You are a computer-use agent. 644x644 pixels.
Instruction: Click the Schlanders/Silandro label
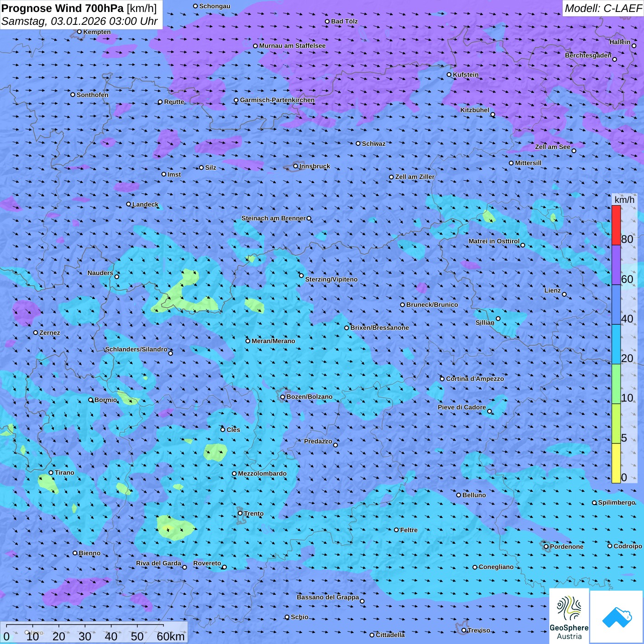[x=136, y=349]
